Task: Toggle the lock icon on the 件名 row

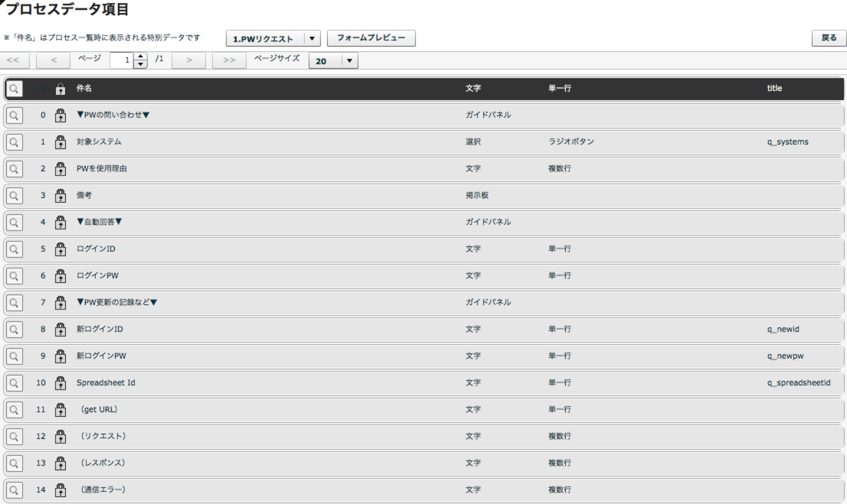Action: (x=60, y=88)
